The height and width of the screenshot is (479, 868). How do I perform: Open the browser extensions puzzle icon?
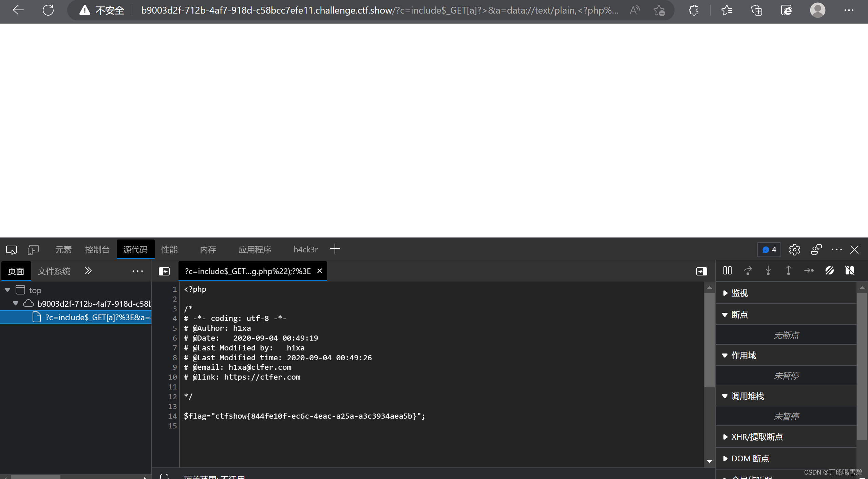694,11
